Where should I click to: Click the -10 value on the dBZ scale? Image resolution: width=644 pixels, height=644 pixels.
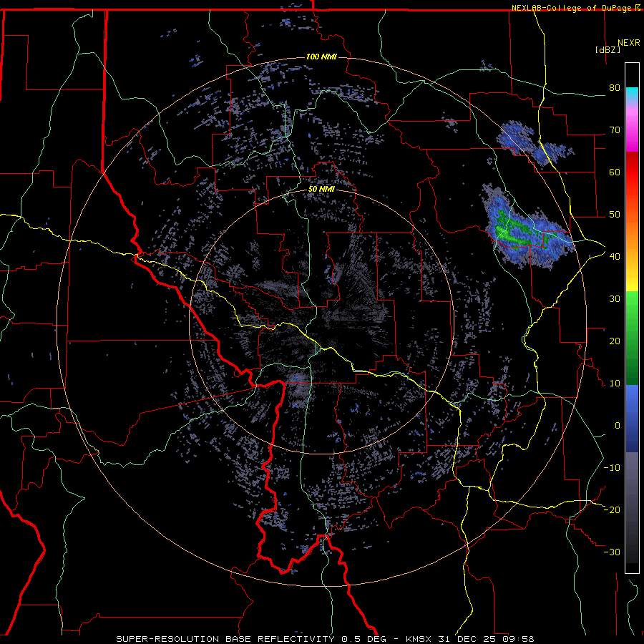pos(612,468)
